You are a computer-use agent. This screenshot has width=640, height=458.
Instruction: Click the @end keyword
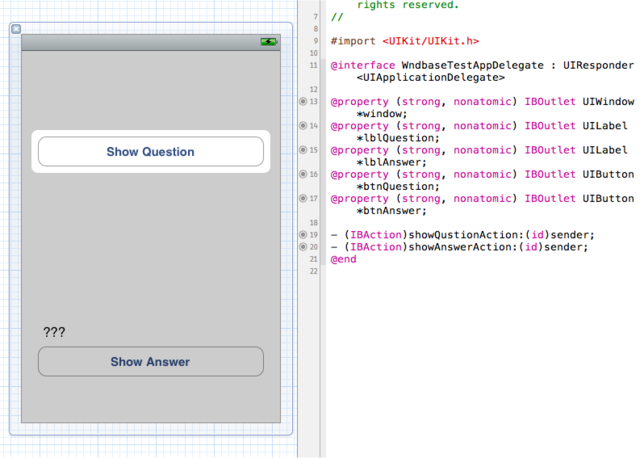tap(343, 259)
